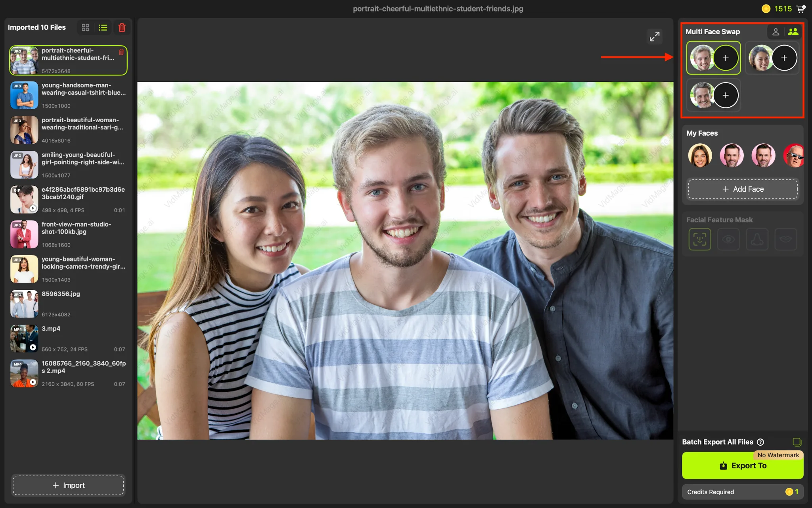812x508 pixels.
Task: Click the 5472x3648 resolution label
Action: click(x=56, y=71)
